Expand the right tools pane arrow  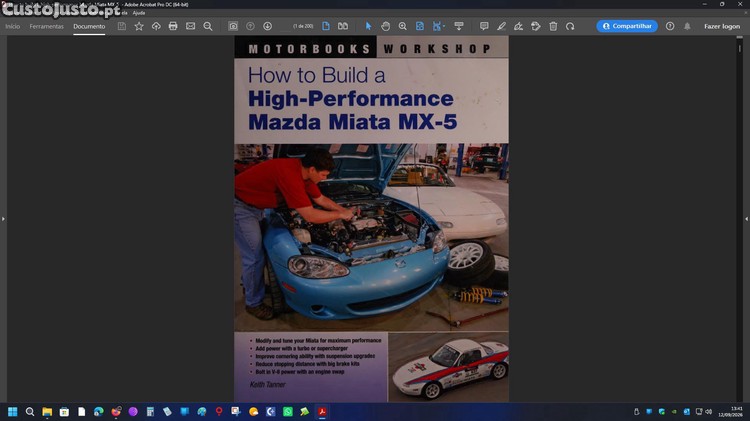(x=747, y=219)
